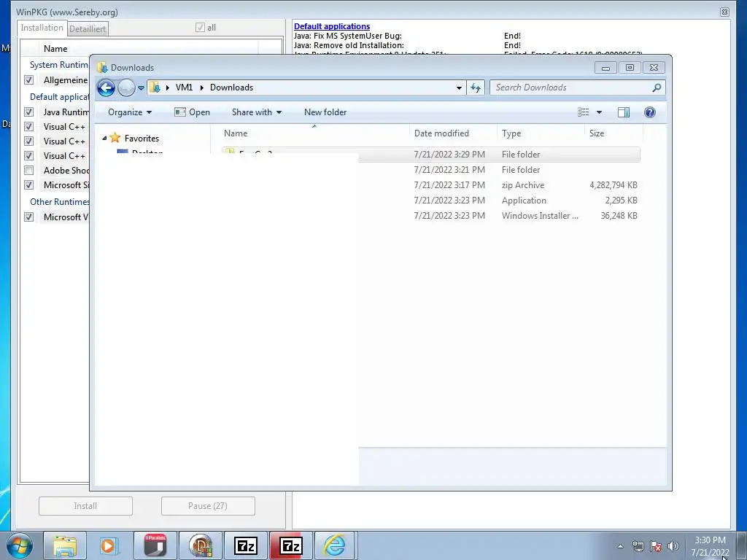
Task: Open the Default applications link in WinPKG log
Action: pyautogui.click(x=332, y=27)
